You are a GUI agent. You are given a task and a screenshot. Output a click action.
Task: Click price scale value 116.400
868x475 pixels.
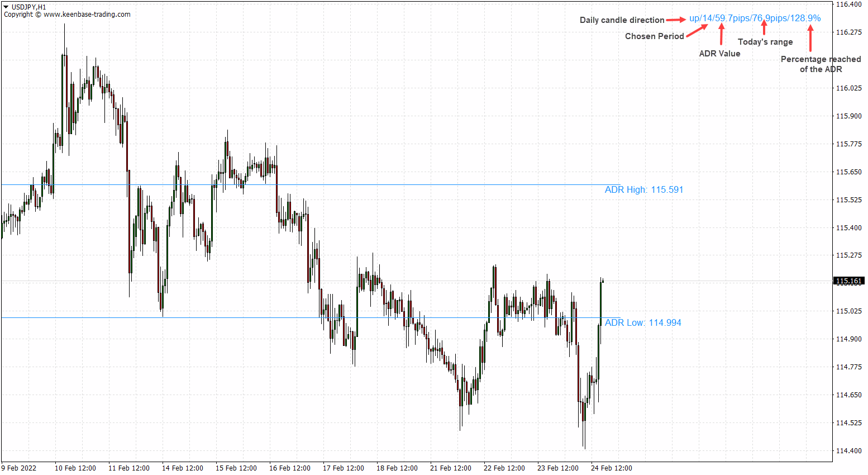click(x=848, y=4)
